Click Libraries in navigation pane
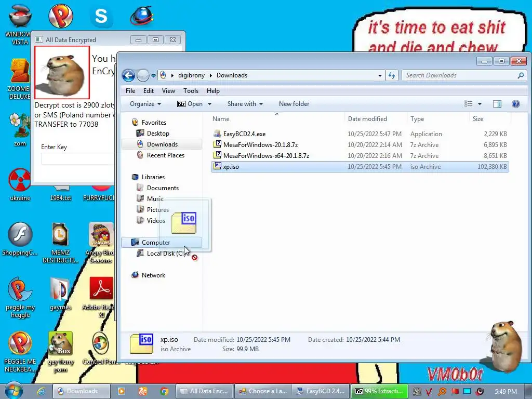Screen dimensions: 532x399 (153, 177)
